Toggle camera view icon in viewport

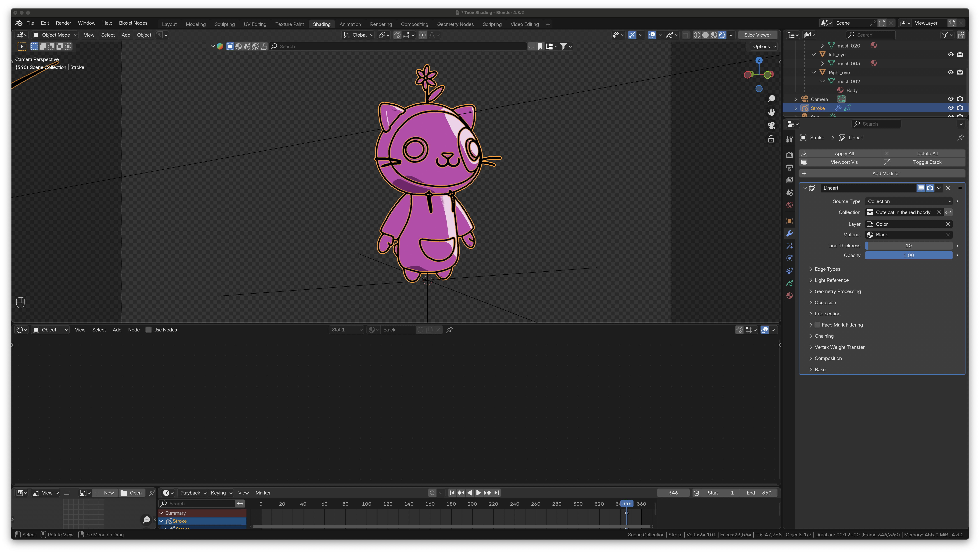pos(771,126)
